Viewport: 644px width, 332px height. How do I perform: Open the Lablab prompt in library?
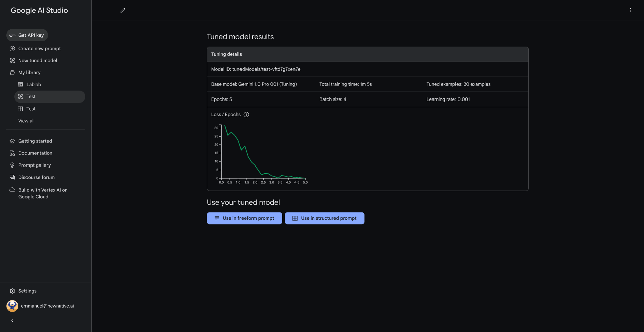pyautogui.click(x=34, y=85)
